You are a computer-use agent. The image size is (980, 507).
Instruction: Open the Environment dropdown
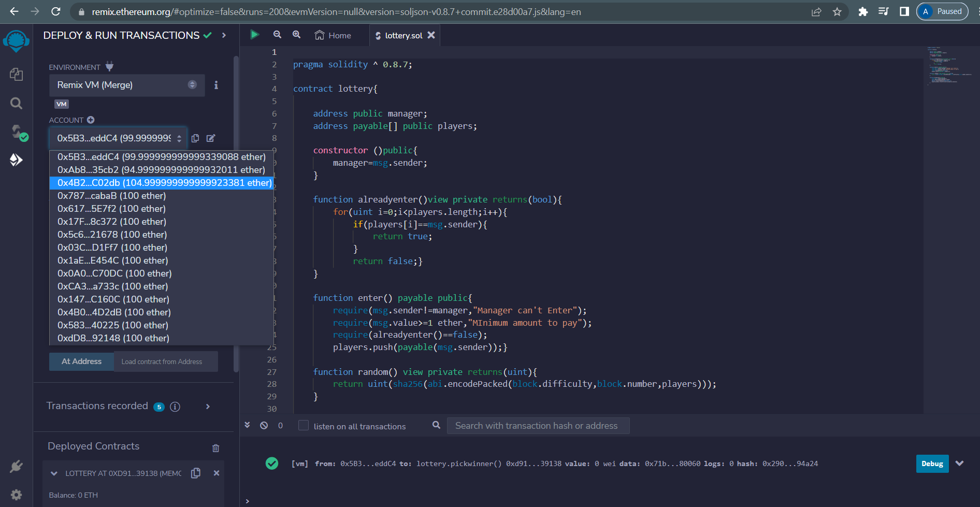click(x=126, y=85)
